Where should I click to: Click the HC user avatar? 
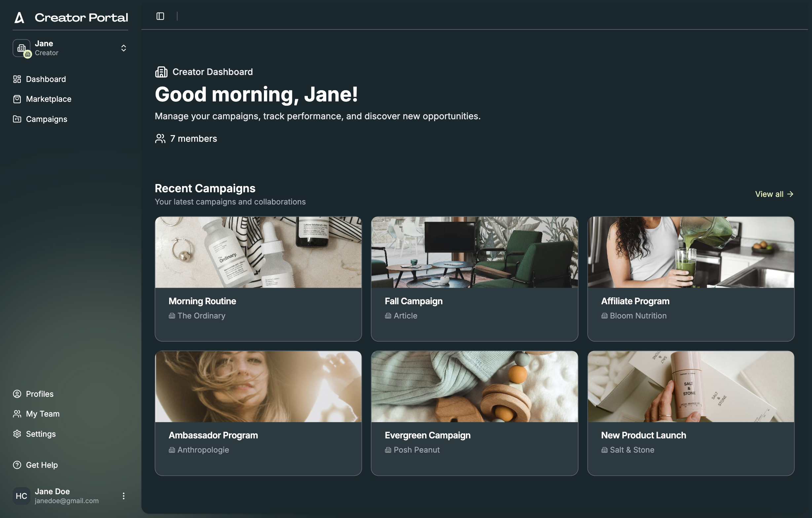[21, 496]
